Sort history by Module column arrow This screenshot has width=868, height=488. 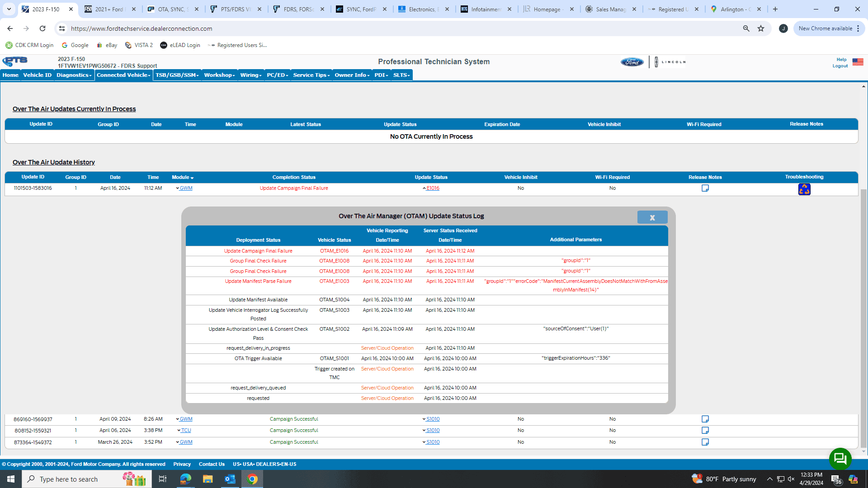coord(192,178)
